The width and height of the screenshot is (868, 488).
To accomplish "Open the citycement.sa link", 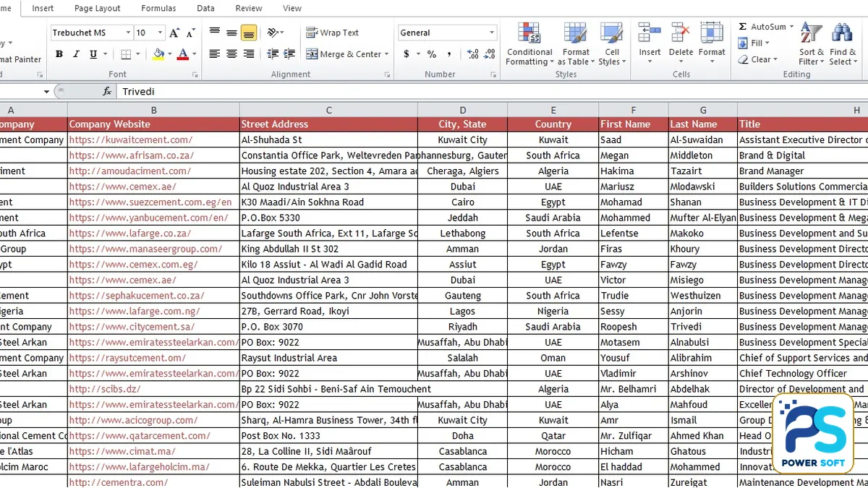I will pos(132,327).
